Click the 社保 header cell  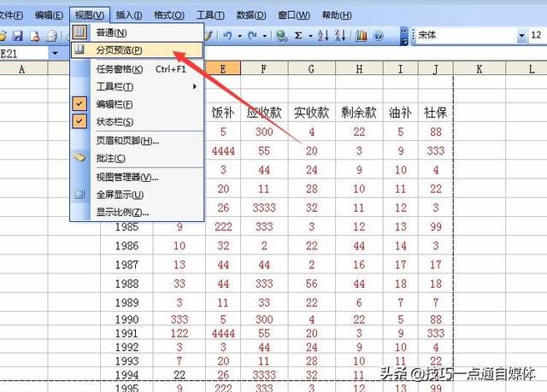pos(435,113)
